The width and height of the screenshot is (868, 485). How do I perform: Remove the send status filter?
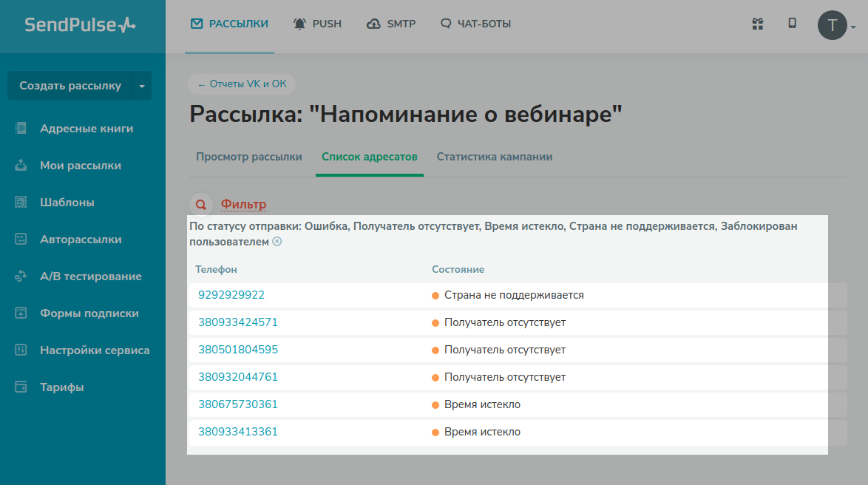277,242
